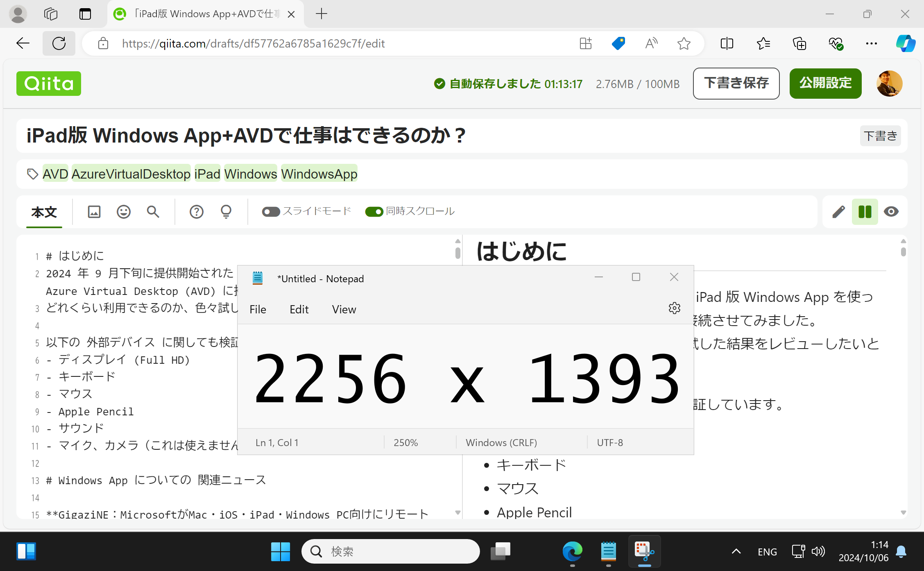The width and height of the screenshot is (924, 571).
Task: Switch to preview-only view with eye icon
Action: click(892, 212)
